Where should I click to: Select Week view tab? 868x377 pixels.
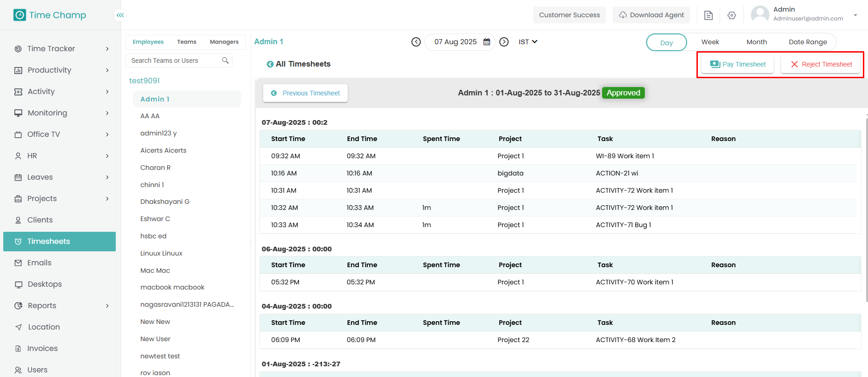coord(710,42)
